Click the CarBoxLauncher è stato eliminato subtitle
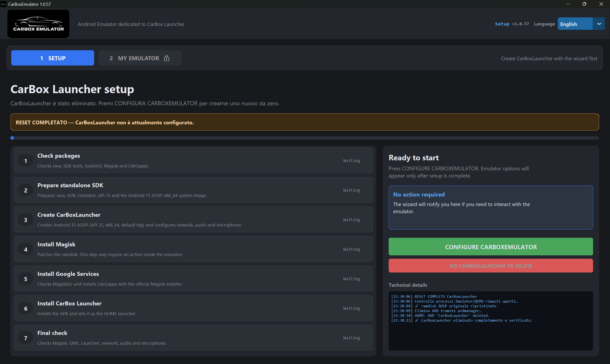 [x=145, y=103]
